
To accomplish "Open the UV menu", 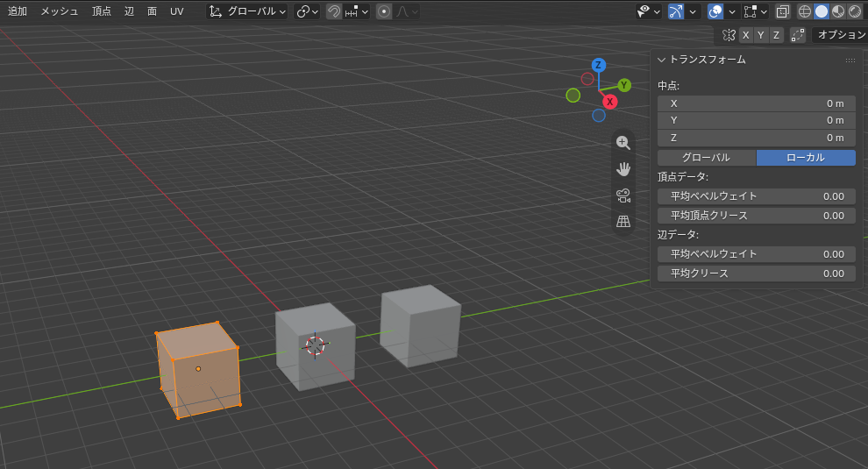I will point(176,11).
